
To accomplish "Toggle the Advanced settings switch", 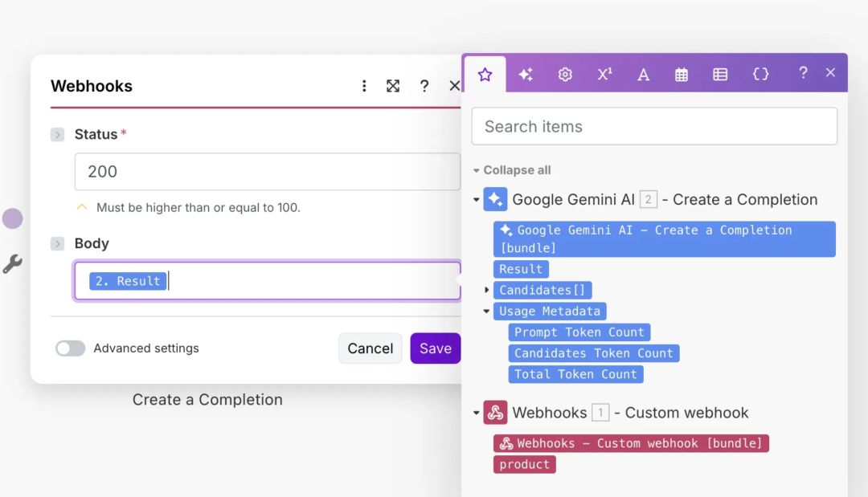I will click(x=71, y=348).
